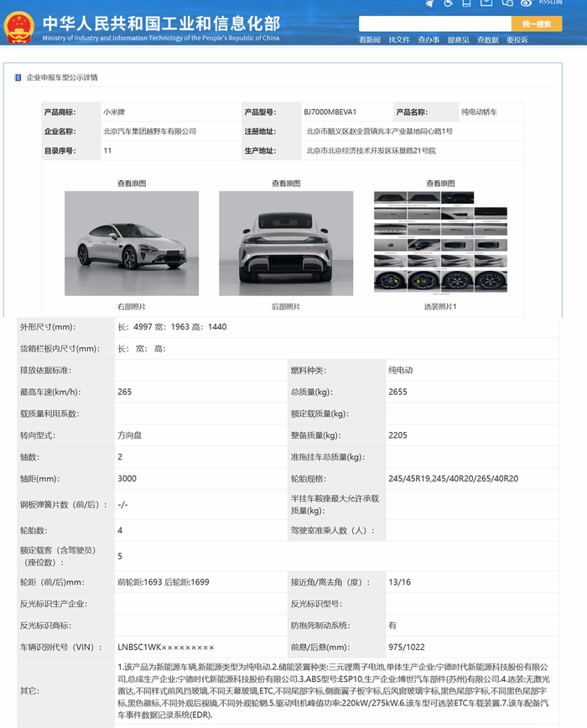Click the wheelbase value 3000

point(127,479)
